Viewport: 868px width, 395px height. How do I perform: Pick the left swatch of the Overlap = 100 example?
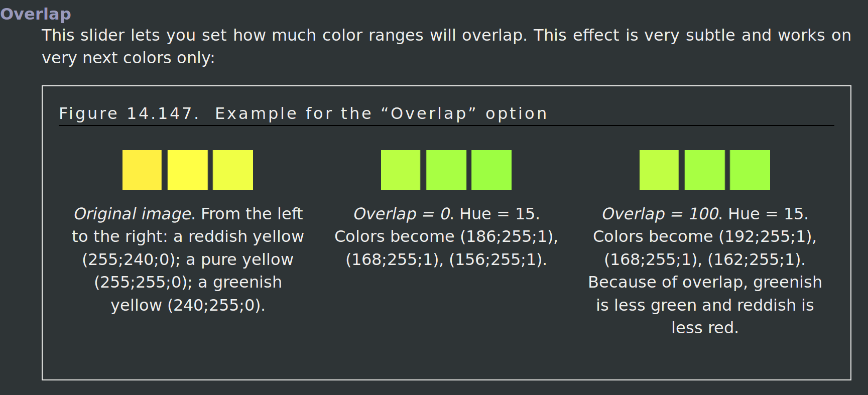[x=659, y=170]
